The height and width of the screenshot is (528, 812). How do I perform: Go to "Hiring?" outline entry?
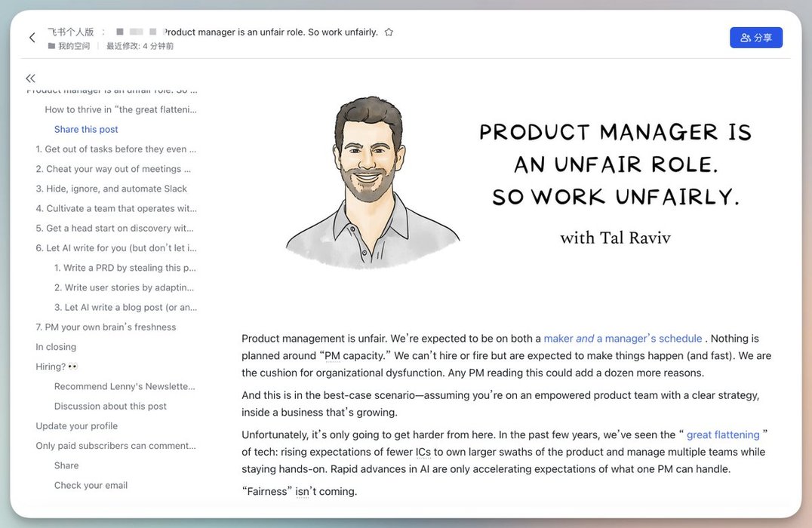57,367
